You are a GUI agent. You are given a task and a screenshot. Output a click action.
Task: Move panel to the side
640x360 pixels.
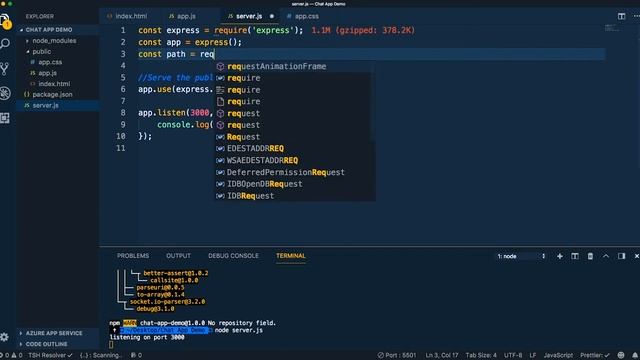point(621,256)
